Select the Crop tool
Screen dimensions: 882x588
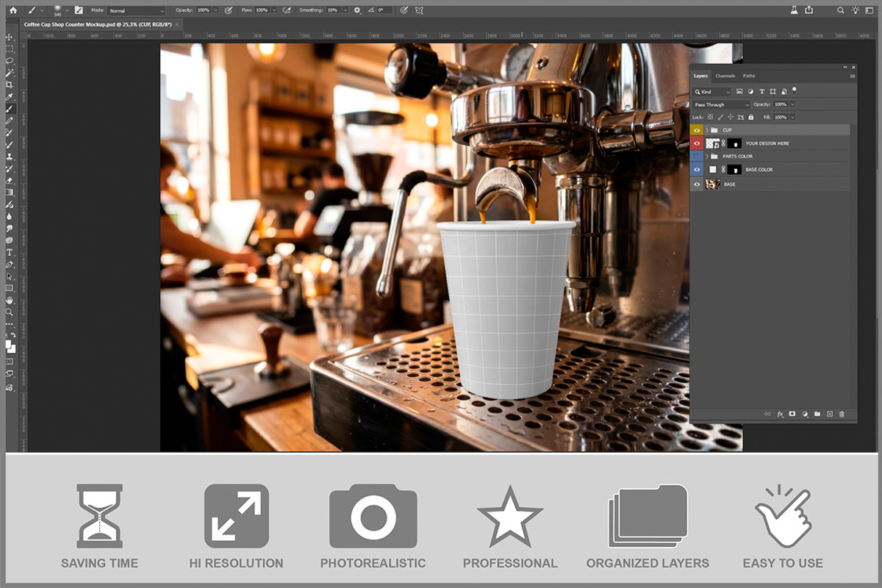click(x=10, y=85)
